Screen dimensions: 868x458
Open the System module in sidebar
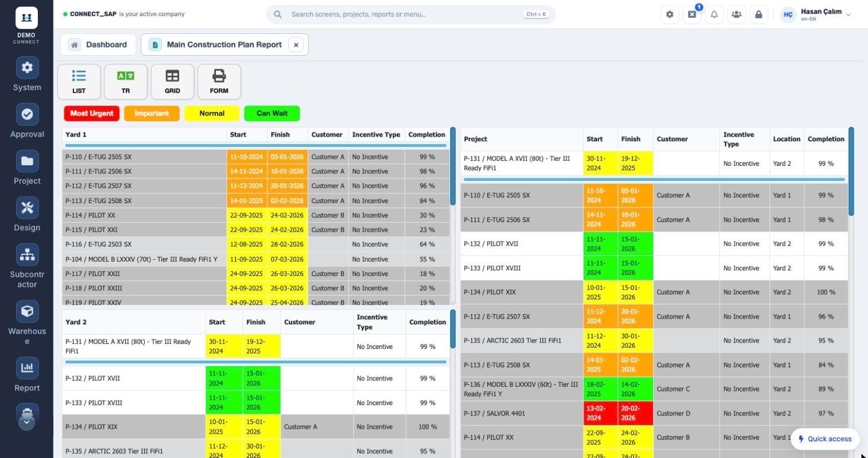(27, 68)
